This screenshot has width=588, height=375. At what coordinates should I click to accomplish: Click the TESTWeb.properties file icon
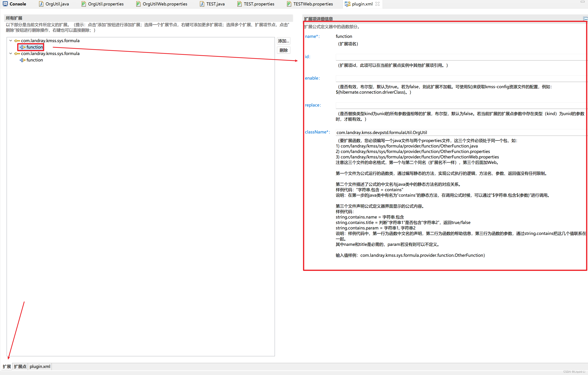pyautogui.click(x=289, y=4)
